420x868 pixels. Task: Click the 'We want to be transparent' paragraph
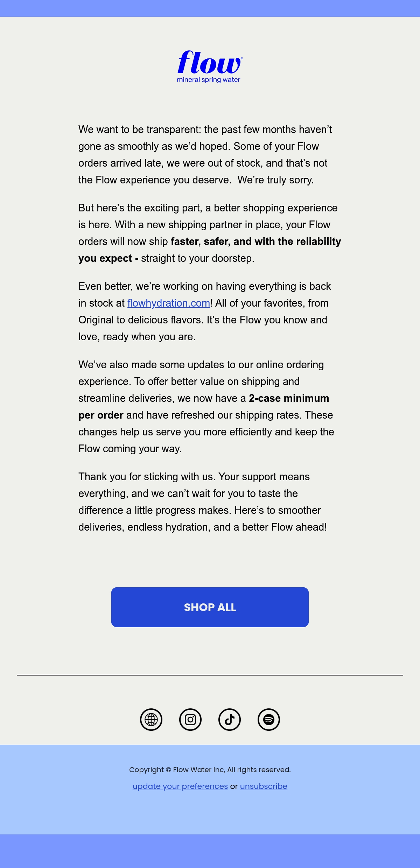click(x=205, y=155)
